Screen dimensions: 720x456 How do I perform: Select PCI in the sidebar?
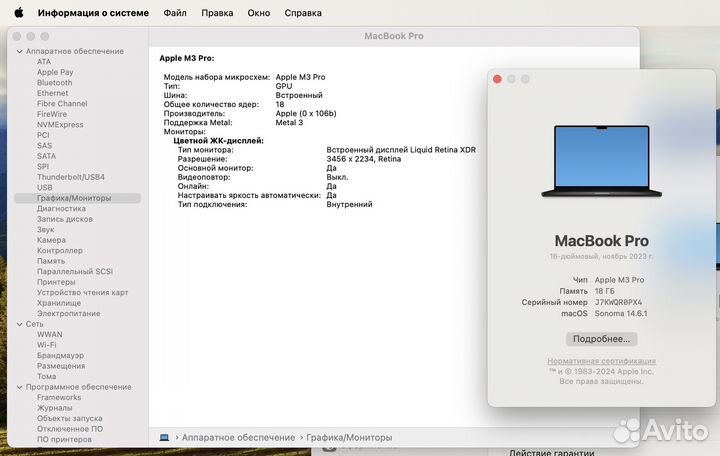(x=43, y=135)
